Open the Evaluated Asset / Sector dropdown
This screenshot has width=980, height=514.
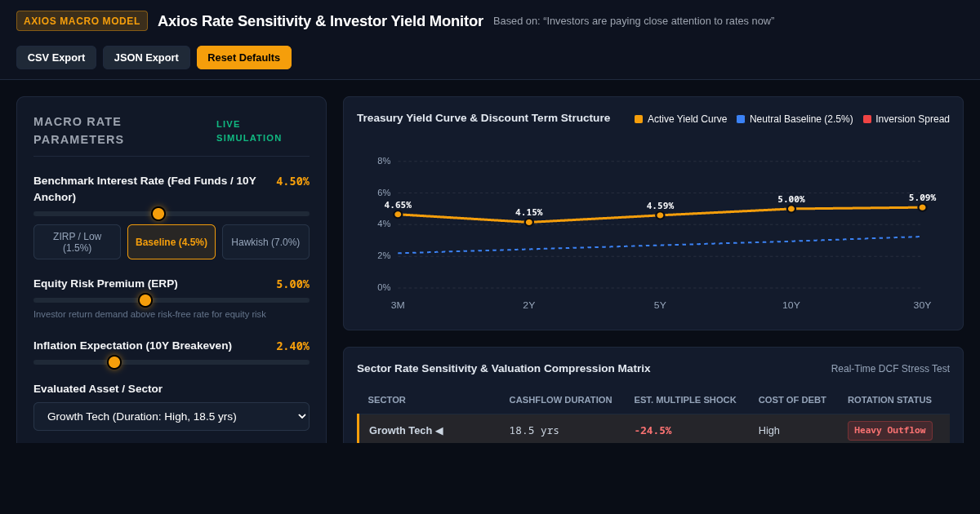pyautogui.click(x=171, y=416)
